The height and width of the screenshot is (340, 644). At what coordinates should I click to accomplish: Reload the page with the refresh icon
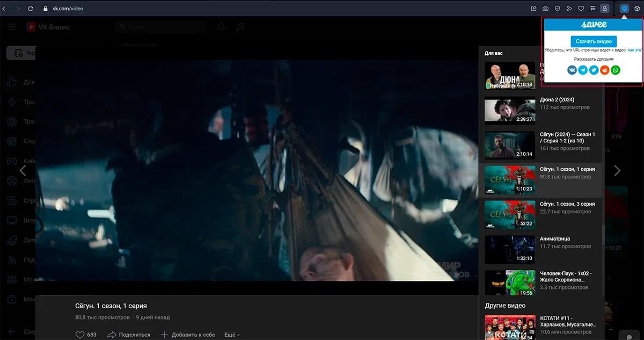pyautogui.click(x=31, y=9)
